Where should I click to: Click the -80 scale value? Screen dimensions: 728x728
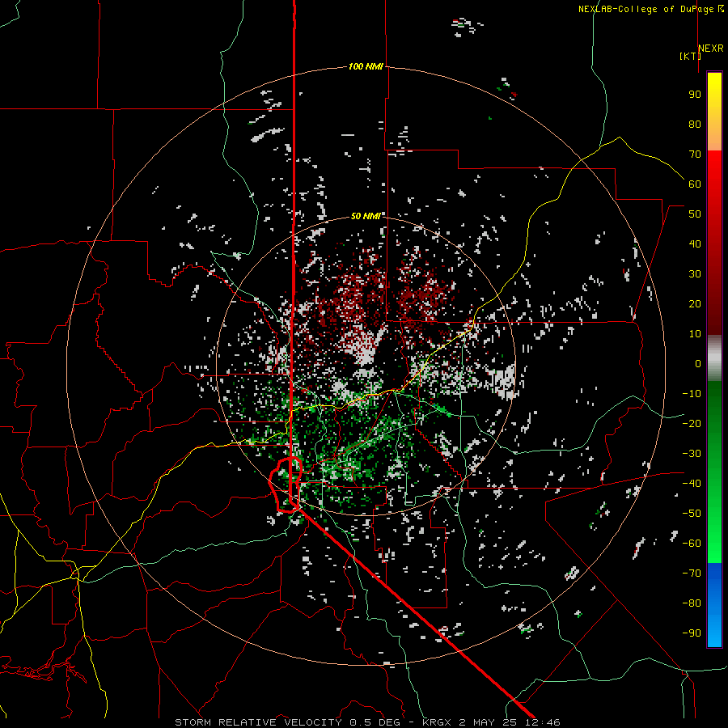[x=692, y=603]
